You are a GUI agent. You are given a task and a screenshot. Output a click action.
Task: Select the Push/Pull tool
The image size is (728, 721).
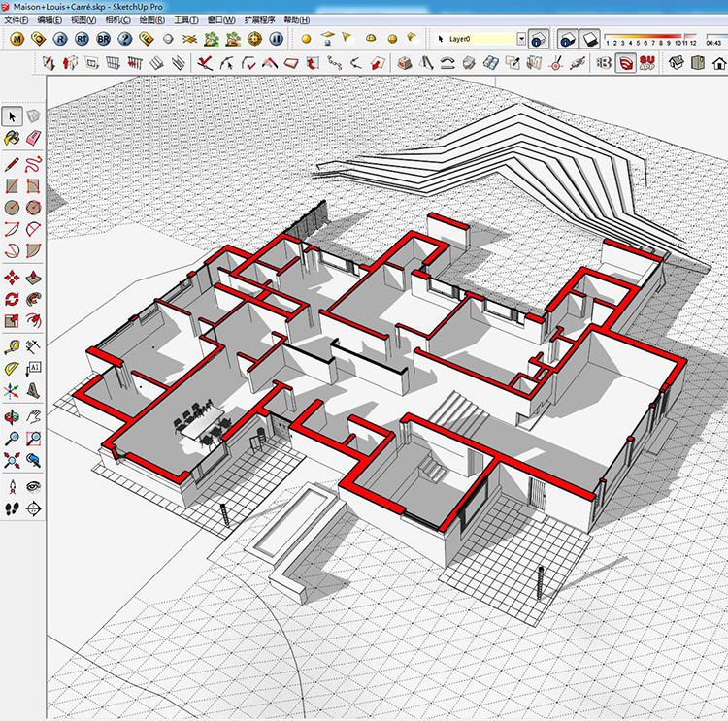(33, 278)
